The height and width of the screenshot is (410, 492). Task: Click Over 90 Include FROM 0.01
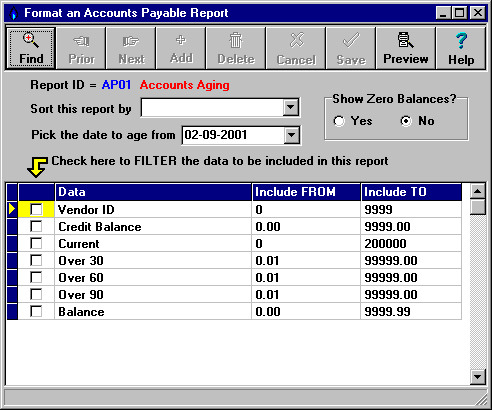pyautogui.click(x=306, y=295)
